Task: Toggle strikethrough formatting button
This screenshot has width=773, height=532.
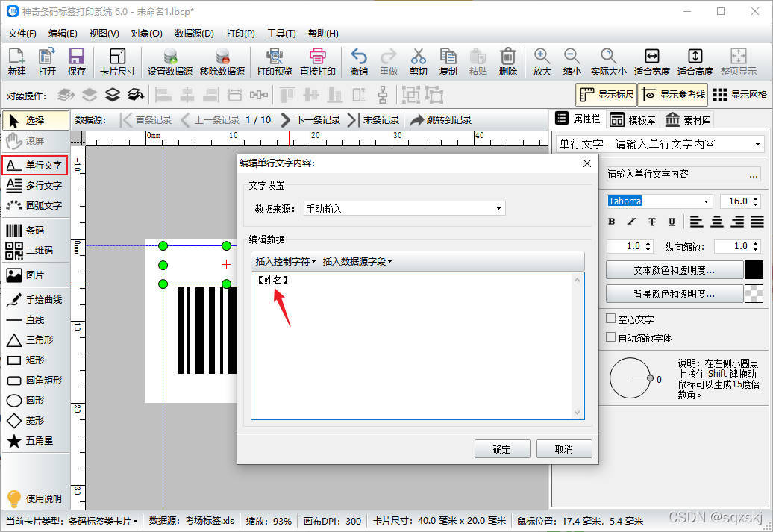Action: click(x=651, y=222)
